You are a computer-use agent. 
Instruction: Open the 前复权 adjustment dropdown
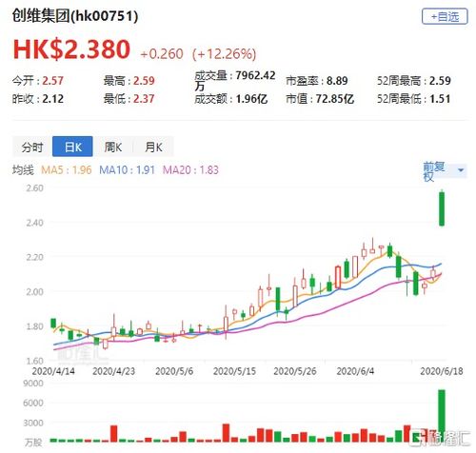click(444, 171)
